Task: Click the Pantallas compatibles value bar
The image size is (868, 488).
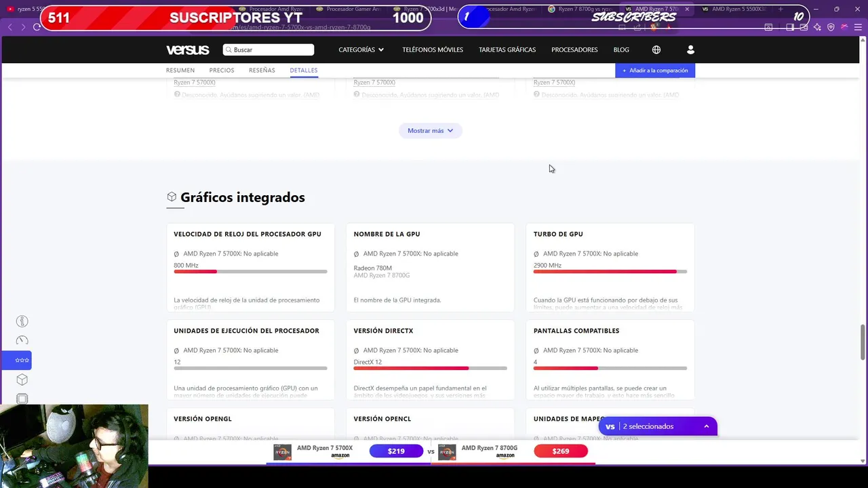Action: [610, 369]
